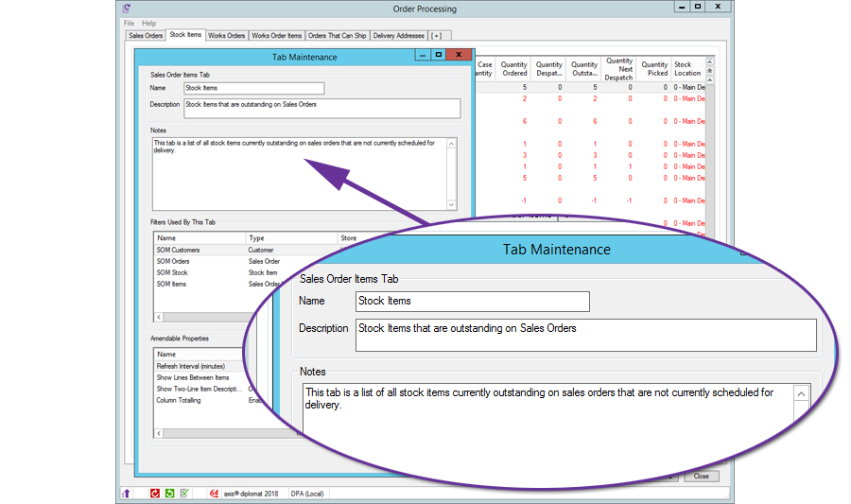Switch to the Sales Orders tab
Viewport: 851px width, 504px height.
pyautogui.click(x=146, y=35)
